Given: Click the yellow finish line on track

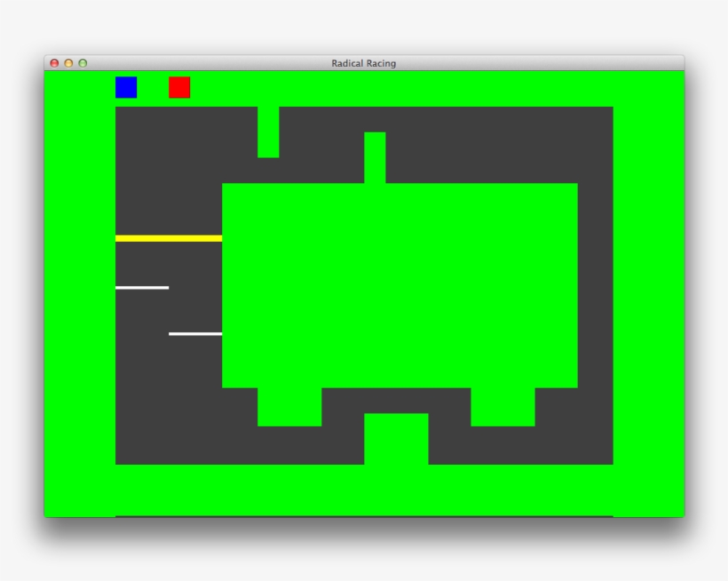Looking at the screenshot, I should tap(169, 238).
